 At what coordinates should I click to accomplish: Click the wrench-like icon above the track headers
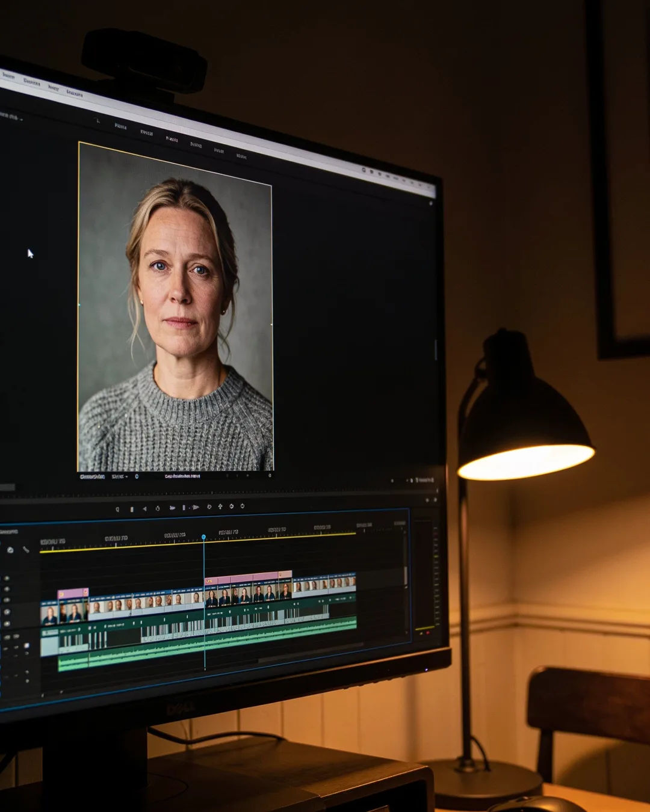[x=26, y=550]
